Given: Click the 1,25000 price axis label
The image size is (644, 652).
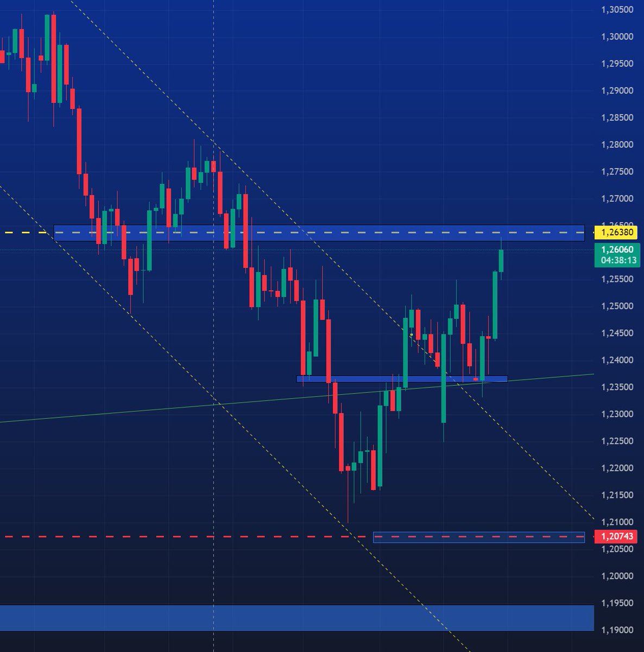Looking at the screenshot, I should click(617, 306).
